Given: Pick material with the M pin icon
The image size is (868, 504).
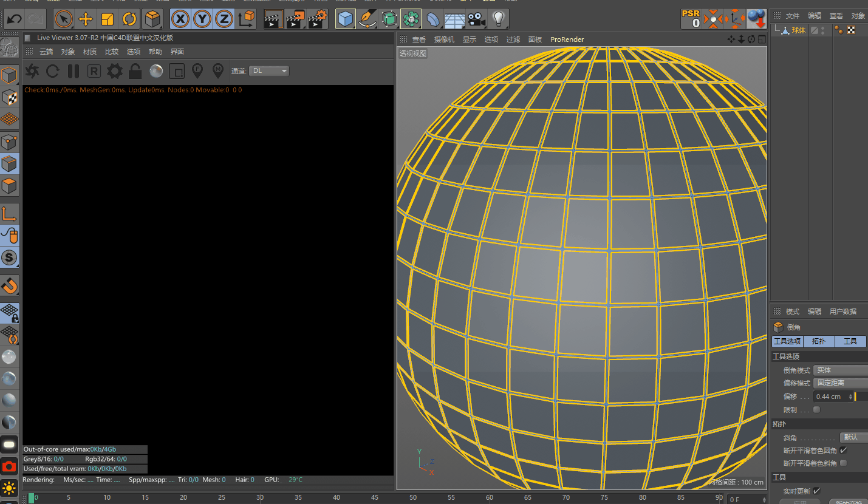Looking at the screenshot, I should pos(218,72).
